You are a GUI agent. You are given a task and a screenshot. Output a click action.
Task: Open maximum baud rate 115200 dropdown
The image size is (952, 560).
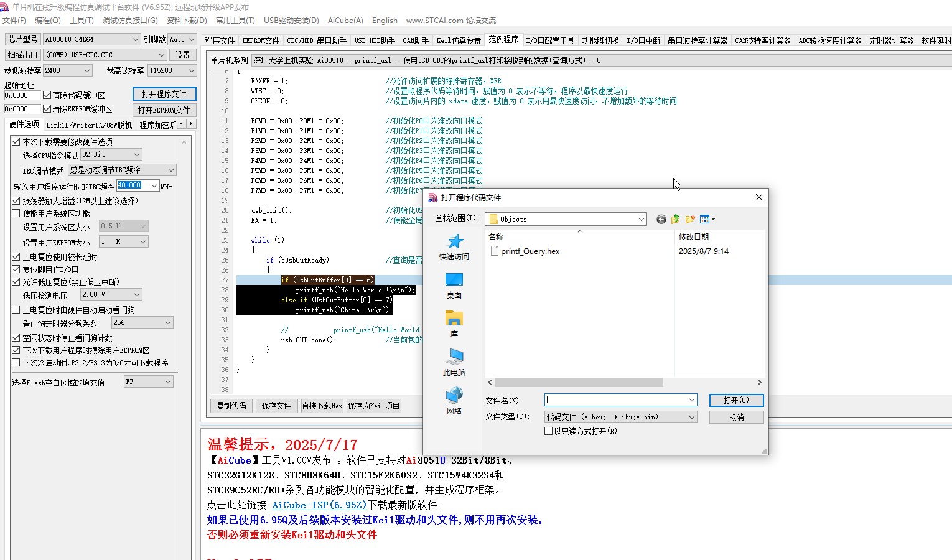tap(172, 70)
